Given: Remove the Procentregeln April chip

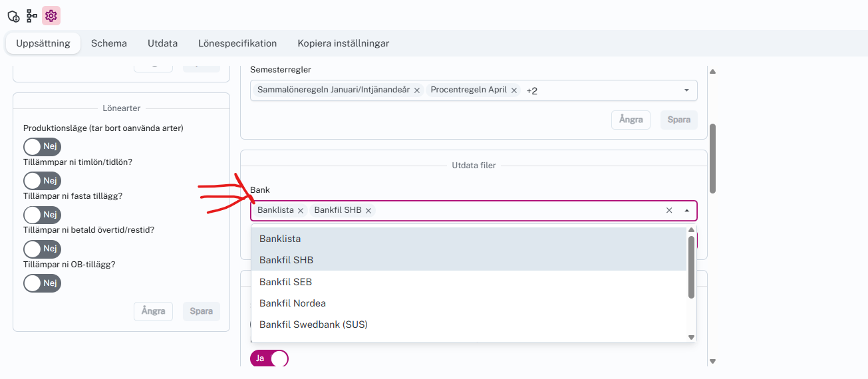Looking at the screenshot, I should click(514, 90).
